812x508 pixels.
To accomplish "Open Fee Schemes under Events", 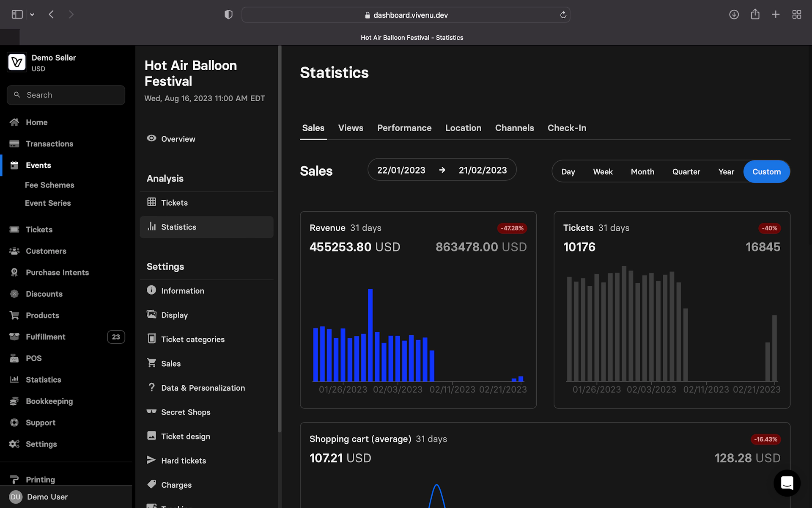I will tap(49, 185).
